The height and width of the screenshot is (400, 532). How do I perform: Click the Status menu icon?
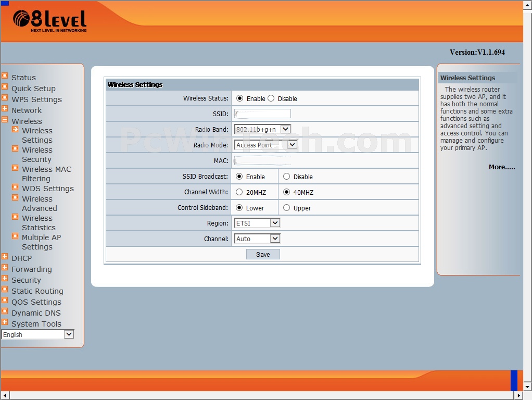pos(5,76)
